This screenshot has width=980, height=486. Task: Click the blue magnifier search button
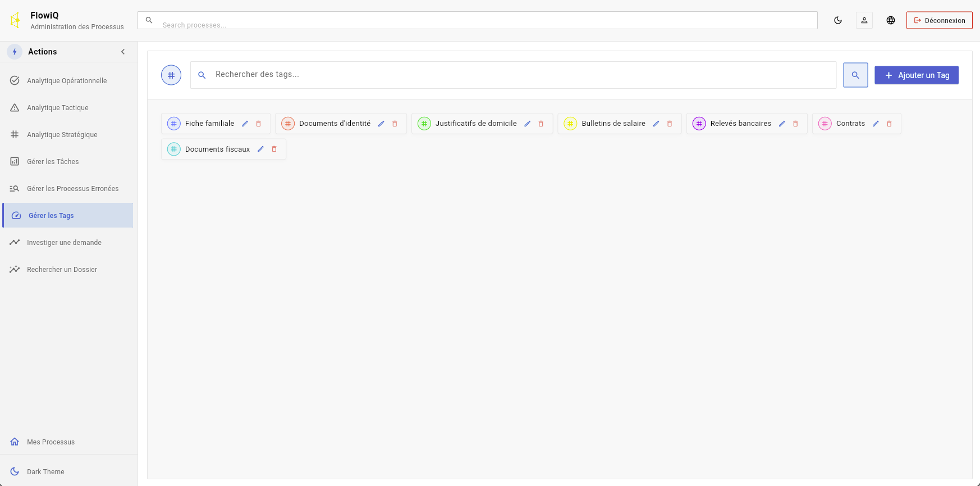(855, 75)
